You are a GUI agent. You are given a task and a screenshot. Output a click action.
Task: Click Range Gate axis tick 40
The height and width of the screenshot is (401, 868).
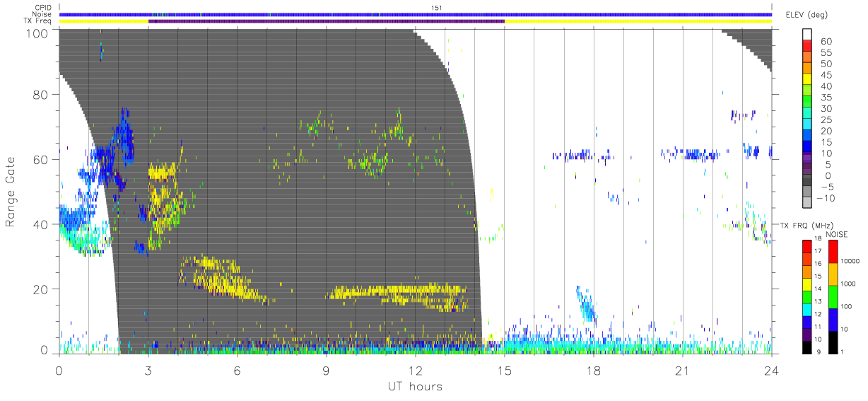click(41, 224)
